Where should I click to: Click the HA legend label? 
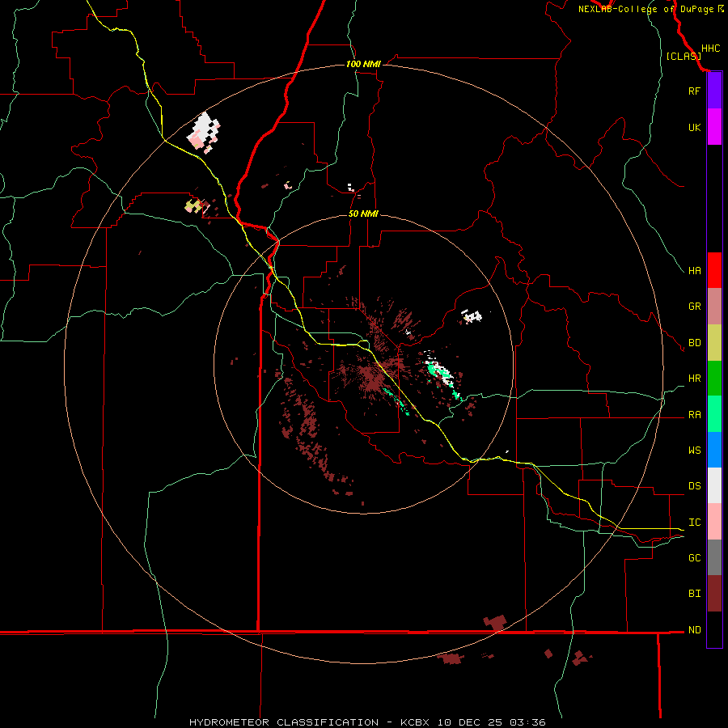pos(694,271)
